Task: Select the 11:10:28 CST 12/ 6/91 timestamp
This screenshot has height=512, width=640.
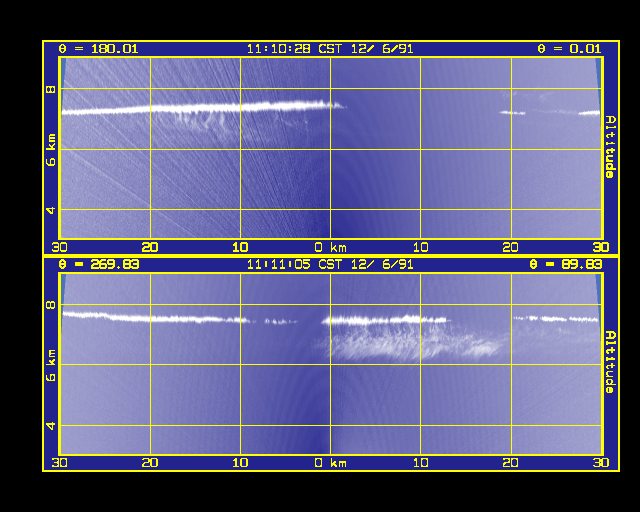Action: [x=330, y=49]
